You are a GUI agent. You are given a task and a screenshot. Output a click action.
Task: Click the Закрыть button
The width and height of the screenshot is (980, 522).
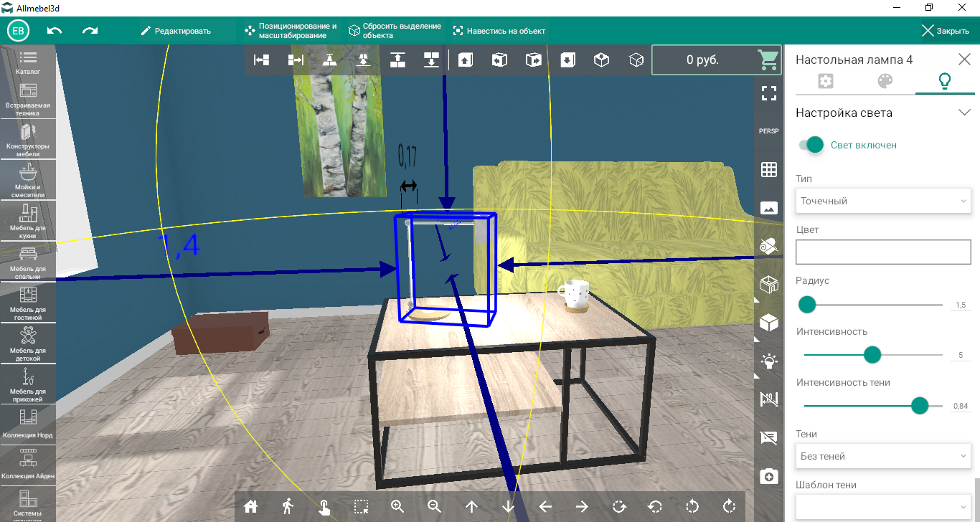(x=946, y=31)
